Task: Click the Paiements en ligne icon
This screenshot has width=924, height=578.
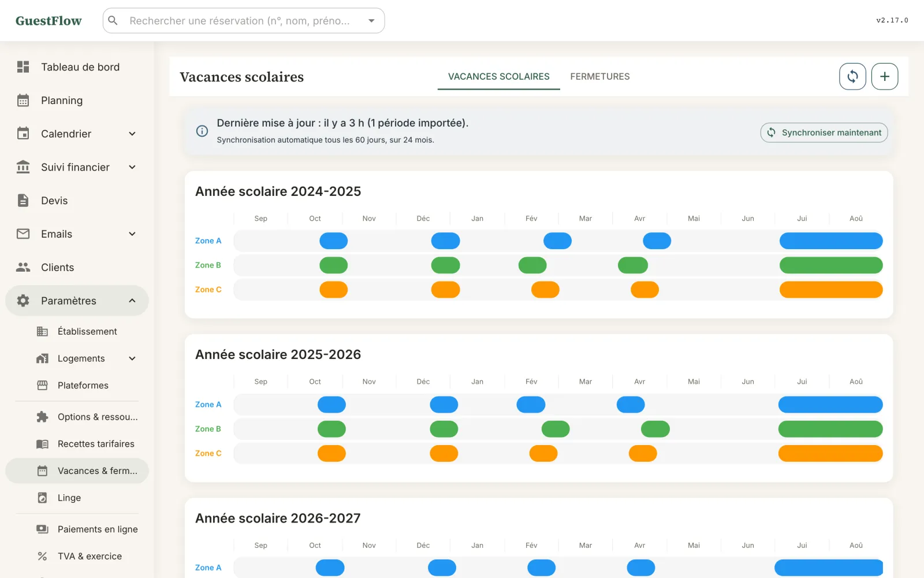Action: 42,529
